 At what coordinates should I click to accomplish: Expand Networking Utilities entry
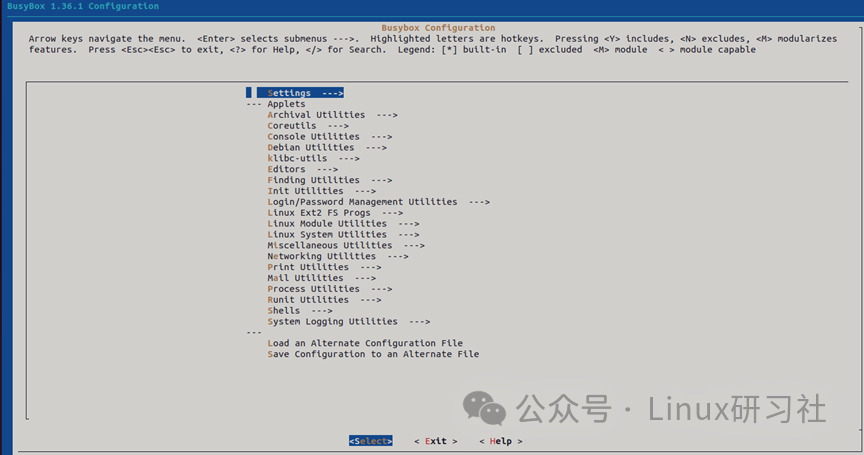[338, 257]
